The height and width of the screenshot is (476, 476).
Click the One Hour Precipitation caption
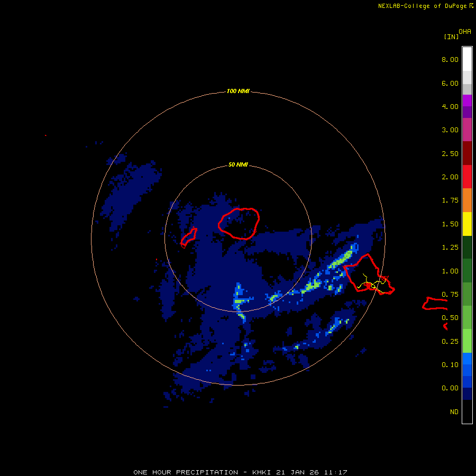[x=240, y=472]
